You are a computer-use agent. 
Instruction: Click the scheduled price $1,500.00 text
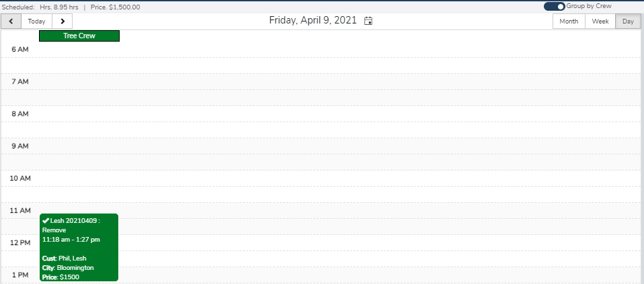point(124,7)
